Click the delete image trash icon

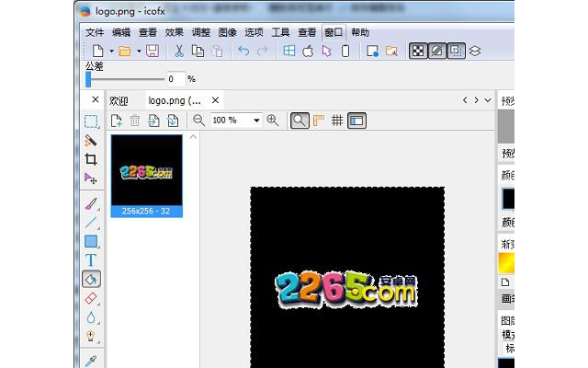pos(135,121)
